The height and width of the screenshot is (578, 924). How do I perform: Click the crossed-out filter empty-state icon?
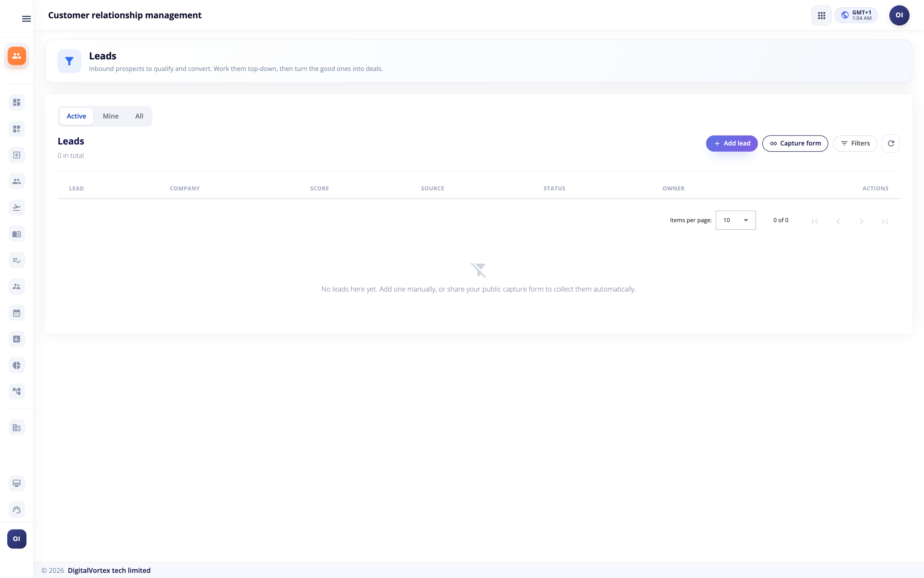point(478,270)
